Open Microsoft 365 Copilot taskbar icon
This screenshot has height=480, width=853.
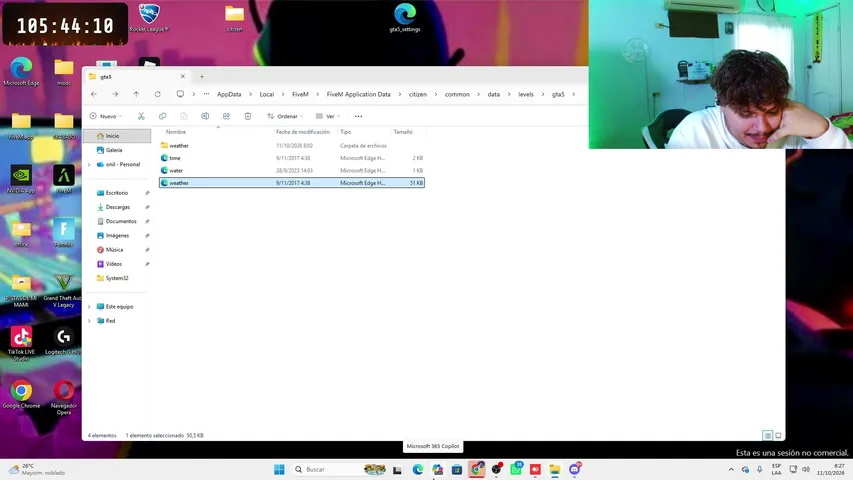point(437,469)
